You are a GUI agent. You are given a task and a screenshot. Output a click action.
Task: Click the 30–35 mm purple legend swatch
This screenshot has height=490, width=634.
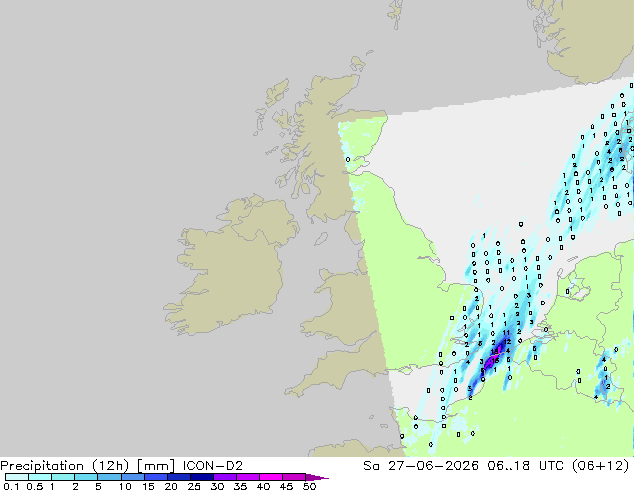tap(225, 477)
